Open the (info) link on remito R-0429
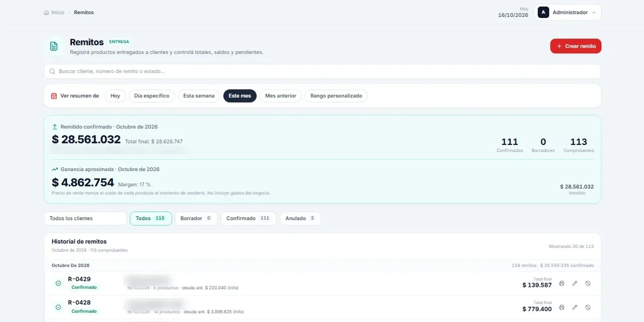The width and height of the screenshot is (644, 322). (x=233, y=288)
